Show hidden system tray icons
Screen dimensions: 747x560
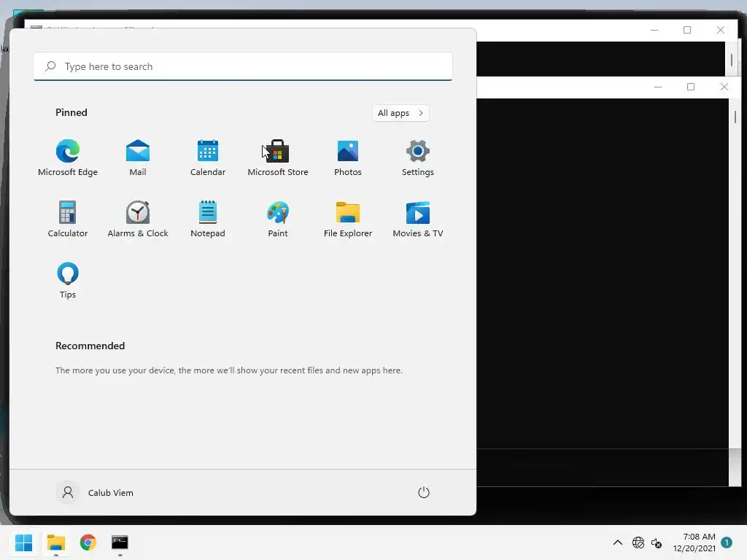(617, 542)
